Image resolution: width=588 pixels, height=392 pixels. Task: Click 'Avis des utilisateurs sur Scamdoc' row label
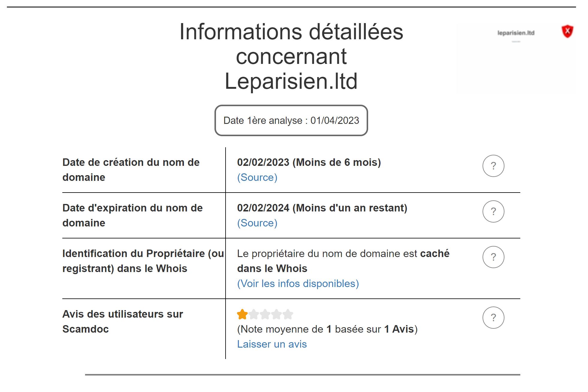pyautogui.click(x=123, y=322)
